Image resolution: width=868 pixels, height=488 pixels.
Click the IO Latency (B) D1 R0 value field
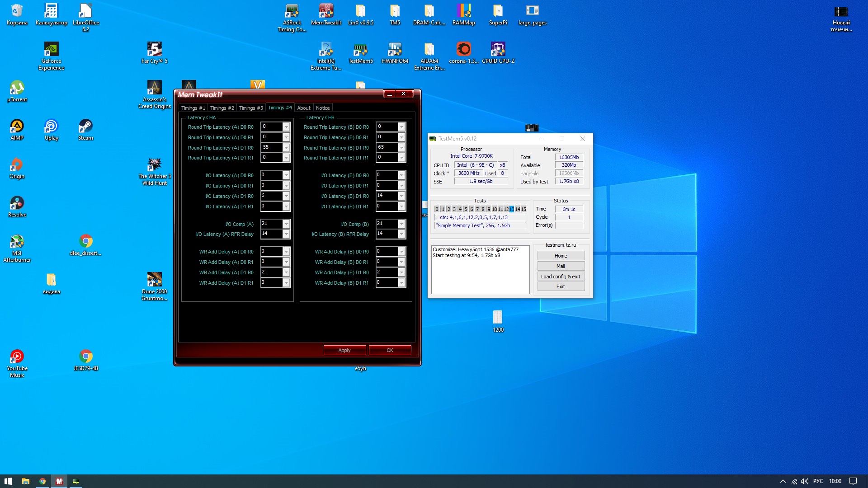click(x=387, y=196)
